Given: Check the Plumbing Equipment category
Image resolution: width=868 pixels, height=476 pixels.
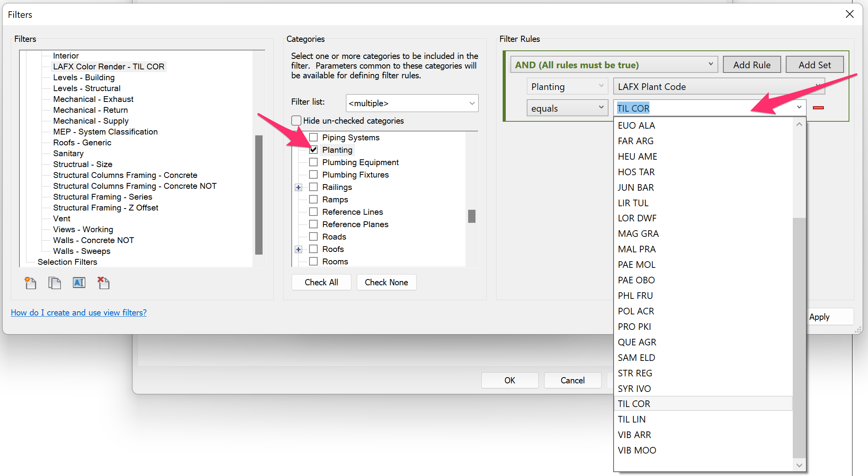Looking at the screenshot, I should 313,162.
